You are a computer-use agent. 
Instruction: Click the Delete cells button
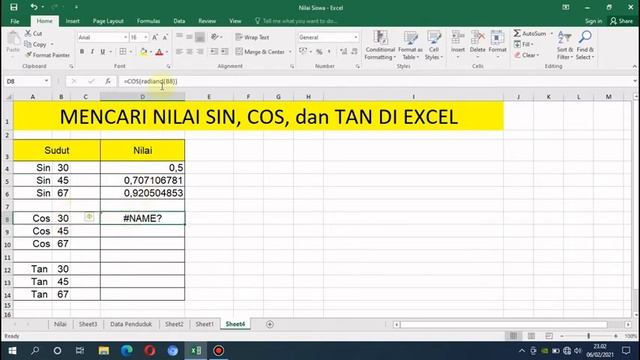[x=477, y=44]
